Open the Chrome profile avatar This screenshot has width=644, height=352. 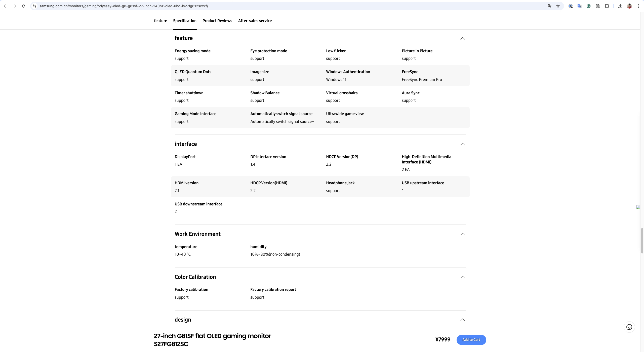629,6
